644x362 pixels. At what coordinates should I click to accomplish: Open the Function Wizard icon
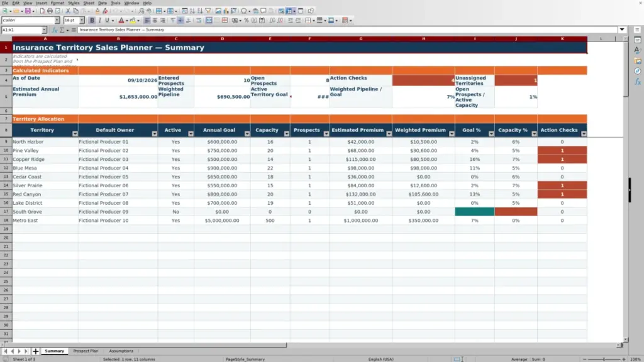(x=54, y=30)
